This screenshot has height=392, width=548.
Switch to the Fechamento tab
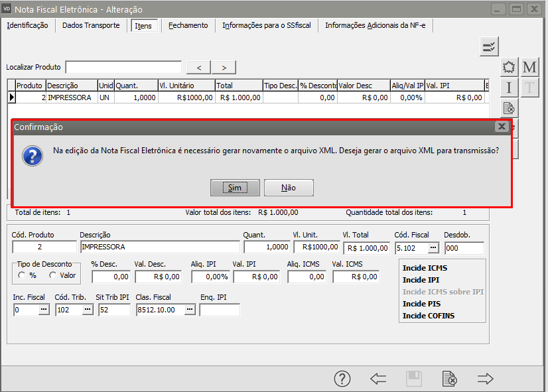click(x=188, y=25)
